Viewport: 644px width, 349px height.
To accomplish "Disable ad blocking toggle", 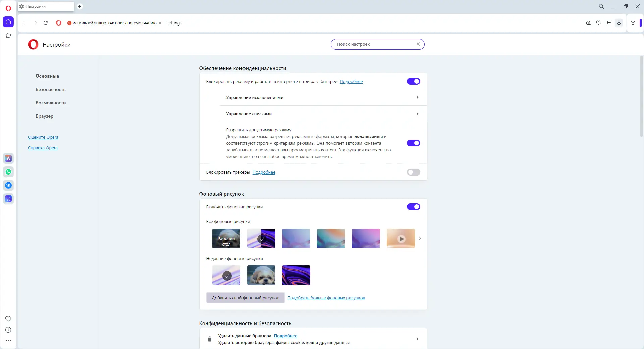I will coord(413,81).
